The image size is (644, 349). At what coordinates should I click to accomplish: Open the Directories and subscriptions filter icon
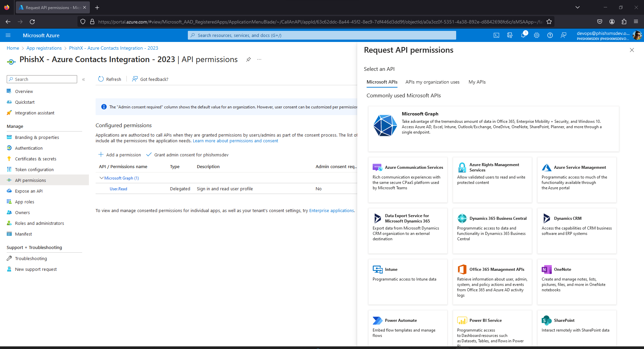tap(510, 35)
